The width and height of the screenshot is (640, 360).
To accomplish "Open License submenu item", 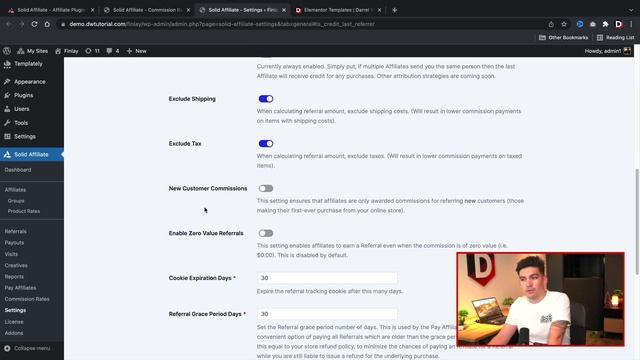I will point(14,322).
